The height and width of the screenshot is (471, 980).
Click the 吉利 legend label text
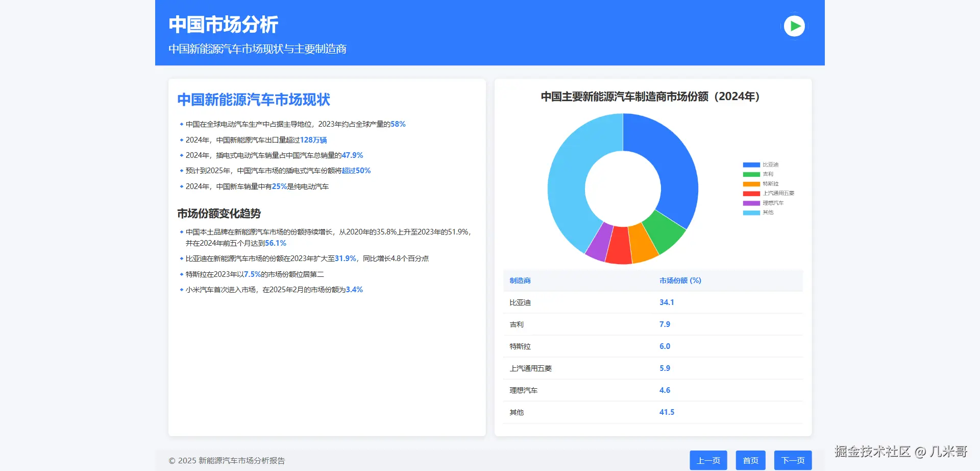[768, 174]
